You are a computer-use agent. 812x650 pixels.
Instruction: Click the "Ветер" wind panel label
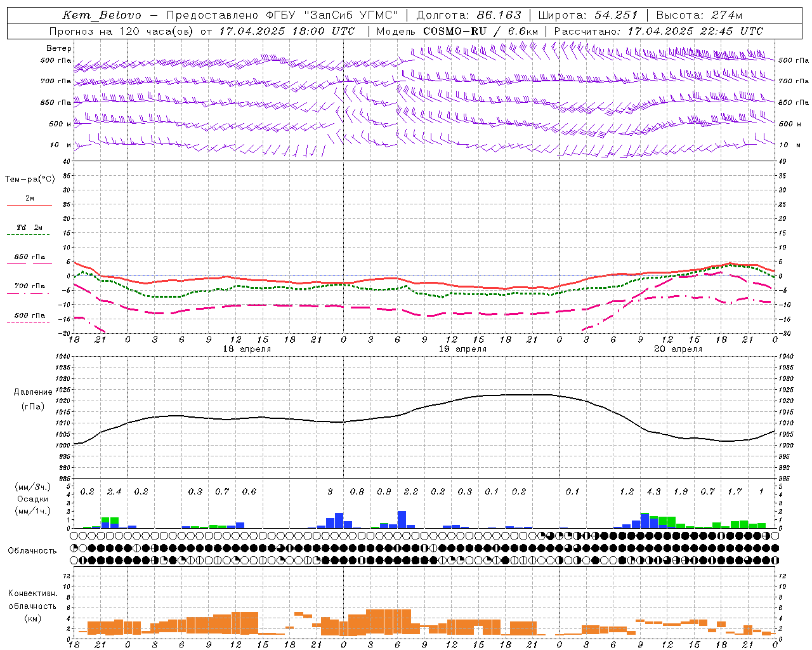click(x=58, y=48)
